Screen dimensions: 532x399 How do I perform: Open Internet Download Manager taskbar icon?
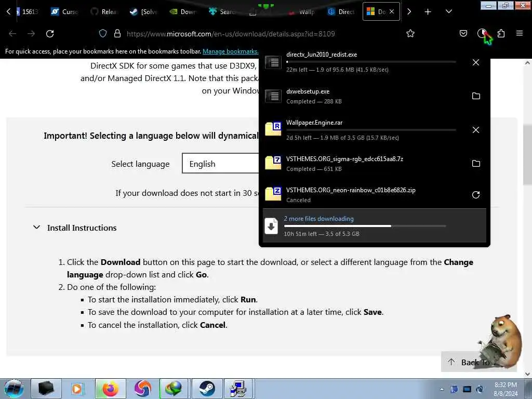pos(175,389)
